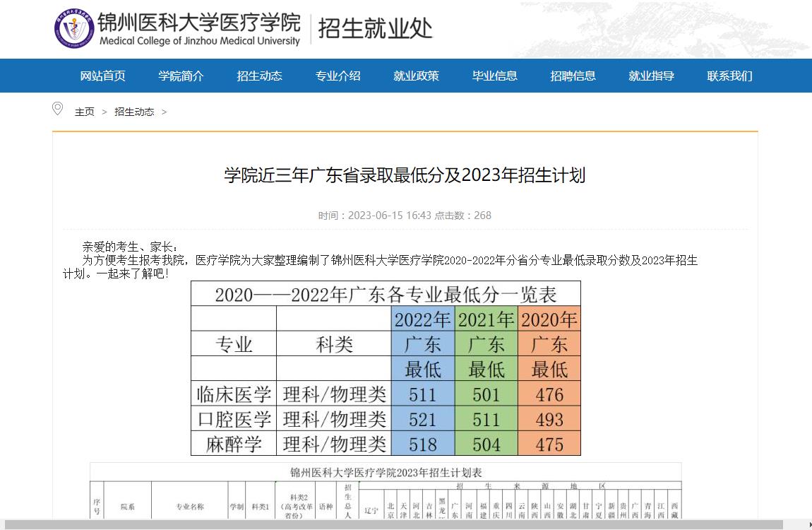Click 锦州医科大学医疗学院 header title

[x=199, y=23]
